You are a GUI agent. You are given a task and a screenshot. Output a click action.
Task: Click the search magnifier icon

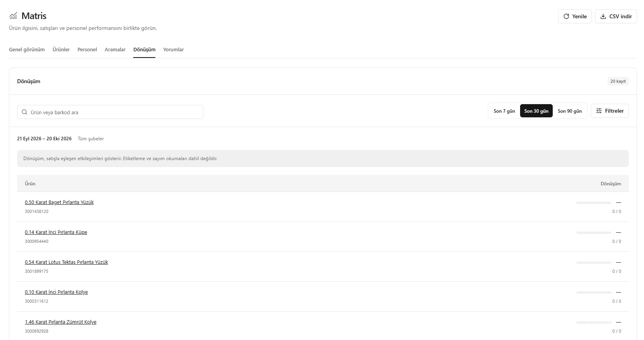click(24, 112)
